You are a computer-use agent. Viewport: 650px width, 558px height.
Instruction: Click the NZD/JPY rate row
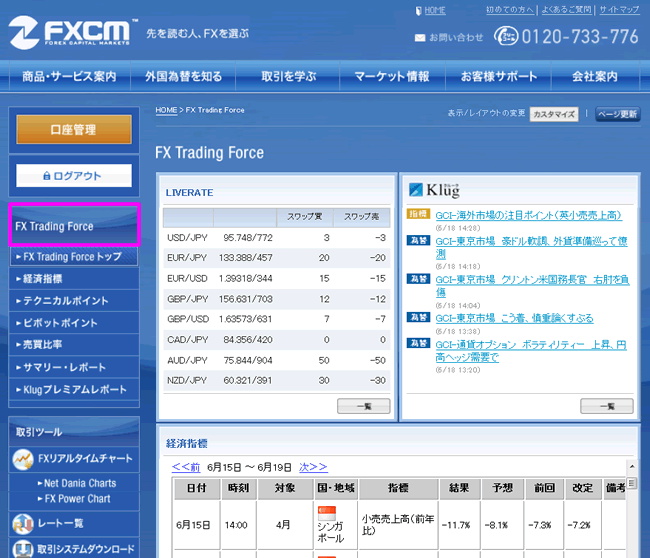pyautogui.click(x=276, y=381)
